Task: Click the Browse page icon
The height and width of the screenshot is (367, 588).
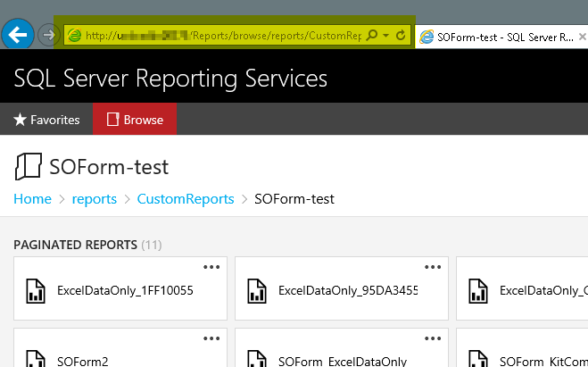Action: click(112, 120)
